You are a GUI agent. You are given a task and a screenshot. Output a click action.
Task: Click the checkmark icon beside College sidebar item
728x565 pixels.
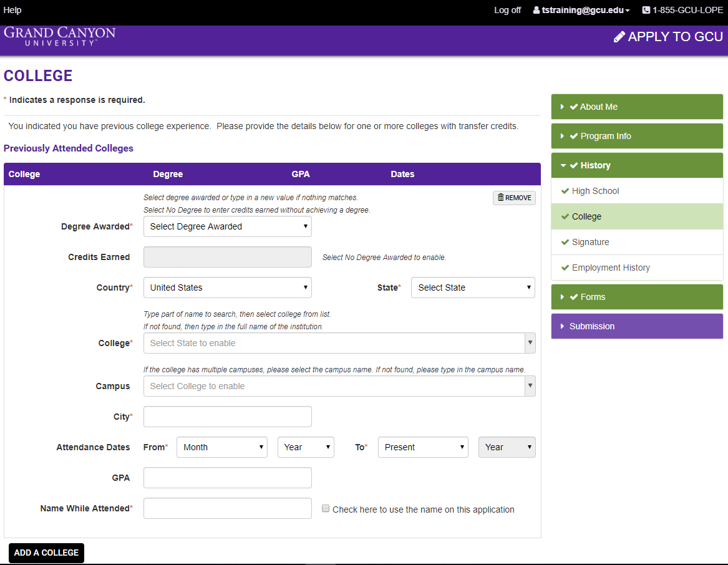click(x=565, y=216)
